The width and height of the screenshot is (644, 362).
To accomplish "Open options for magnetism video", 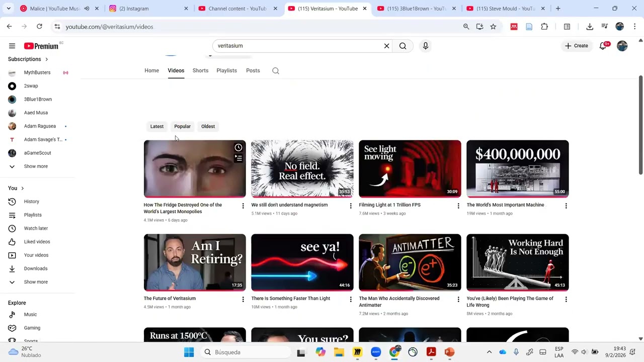I will [351, 206].
